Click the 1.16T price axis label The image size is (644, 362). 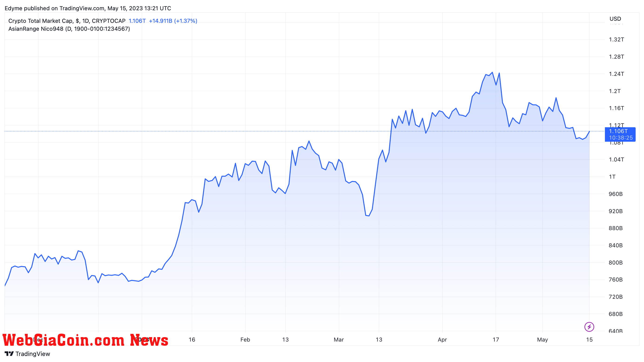tap(616, 108)
